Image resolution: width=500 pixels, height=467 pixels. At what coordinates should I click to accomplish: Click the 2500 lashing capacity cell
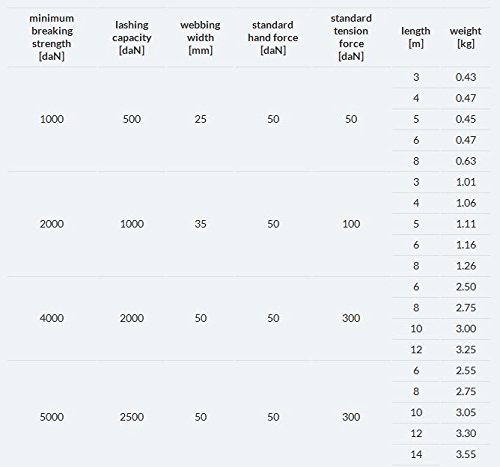point(132,417)
